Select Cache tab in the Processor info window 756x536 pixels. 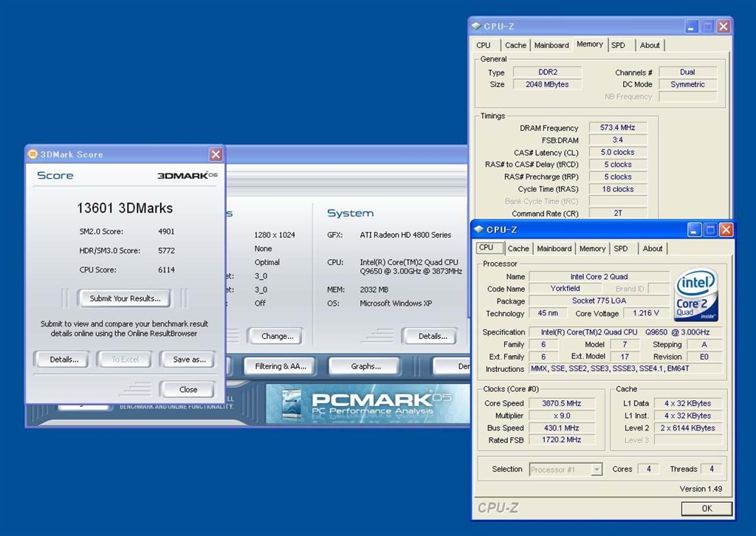pyautogui.click(x=518, y=249)
